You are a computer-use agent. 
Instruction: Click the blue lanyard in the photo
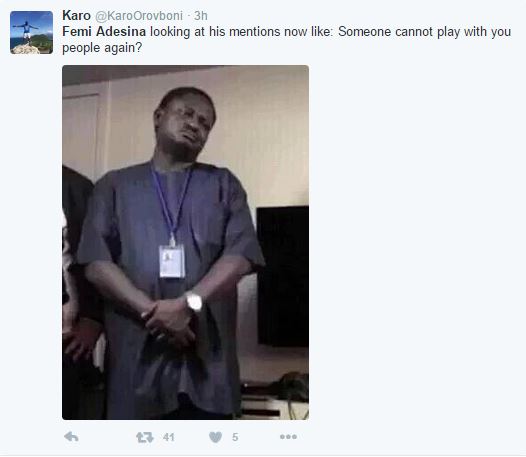(x=171, y=201)
